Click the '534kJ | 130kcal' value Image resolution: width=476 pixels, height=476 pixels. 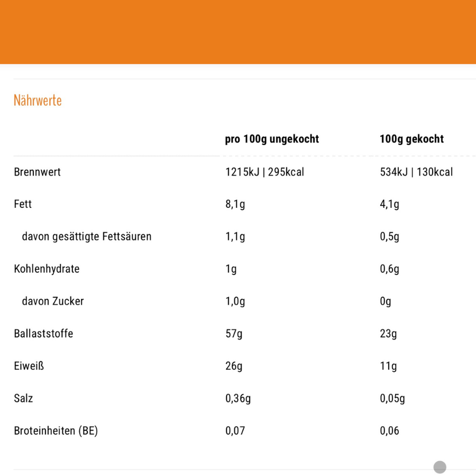tap(416, 172)
